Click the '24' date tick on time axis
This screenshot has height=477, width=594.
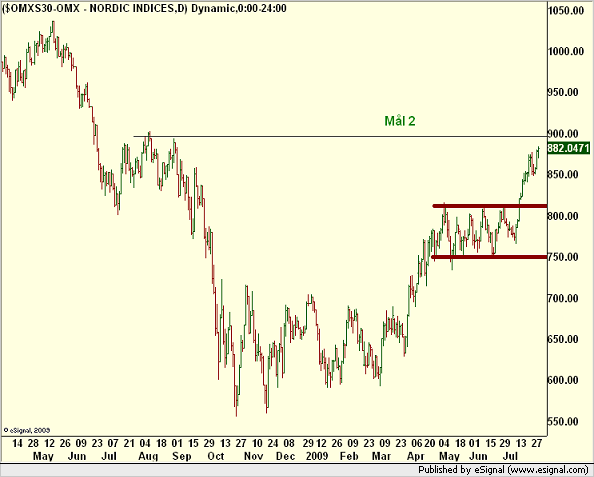[273, 443]
